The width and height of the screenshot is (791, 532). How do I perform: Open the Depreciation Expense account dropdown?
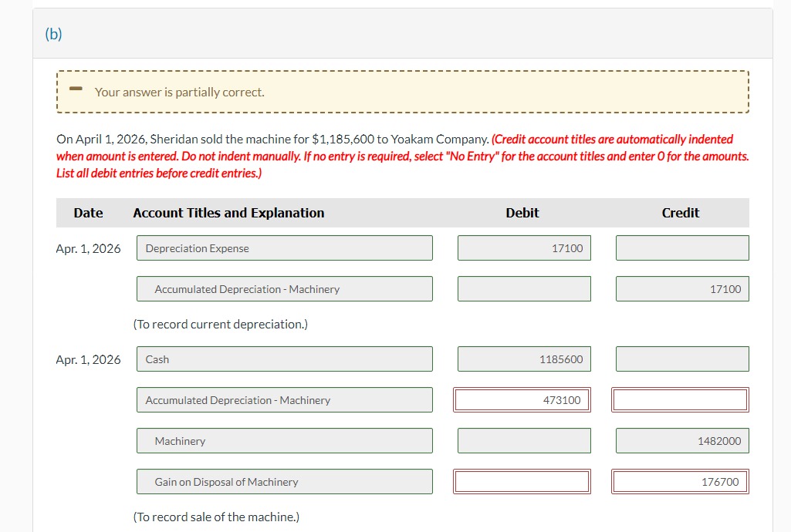284,247
